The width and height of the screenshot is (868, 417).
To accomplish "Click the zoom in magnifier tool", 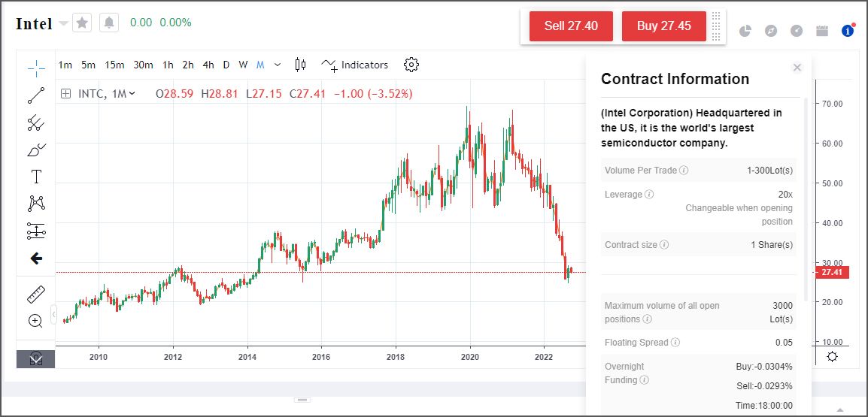I will tap(36, 321).
